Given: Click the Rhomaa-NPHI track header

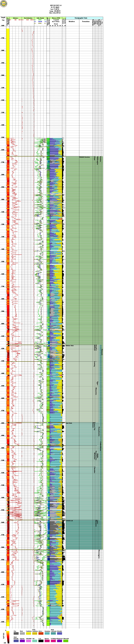Looking at the screenshot, I should (56, 18).
